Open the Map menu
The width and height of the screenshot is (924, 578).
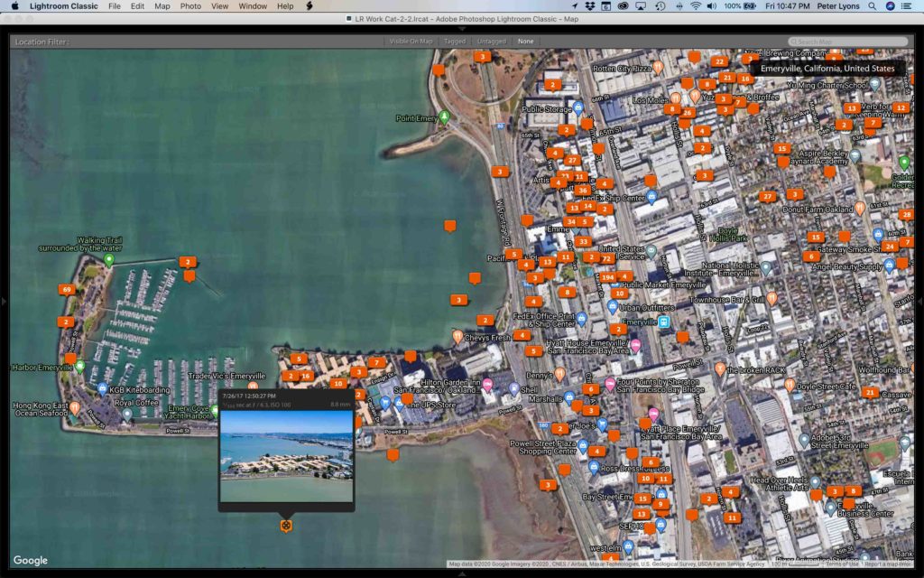(162, 6)
